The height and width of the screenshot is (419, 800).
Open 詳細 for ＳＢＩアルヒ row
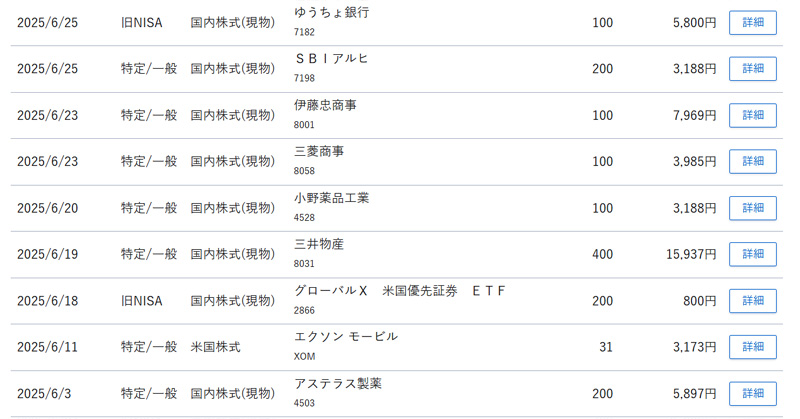[x=753, y=68]
